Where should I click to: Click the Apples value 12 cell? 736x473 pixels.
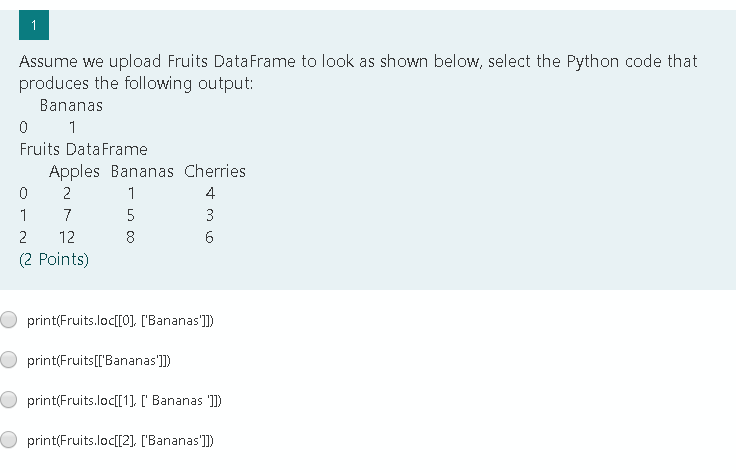tap(66, 238)
